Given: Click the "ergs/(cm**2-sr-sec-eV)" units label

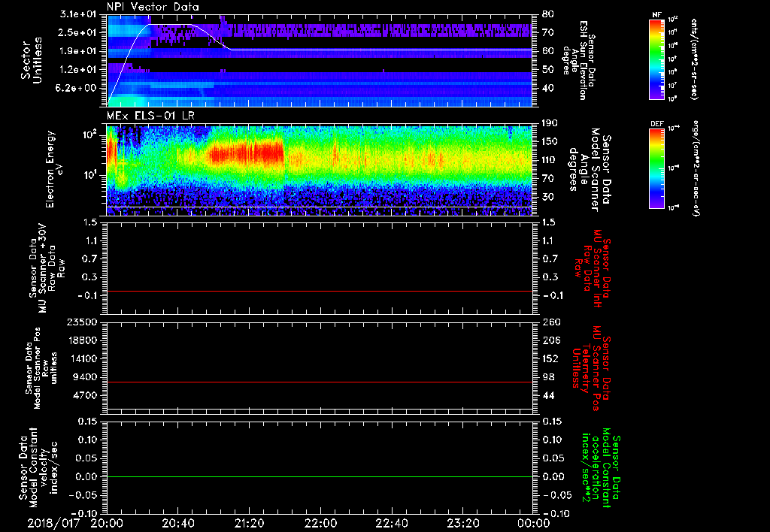Looking at the screenshot, I should click(x=696, y=168).
